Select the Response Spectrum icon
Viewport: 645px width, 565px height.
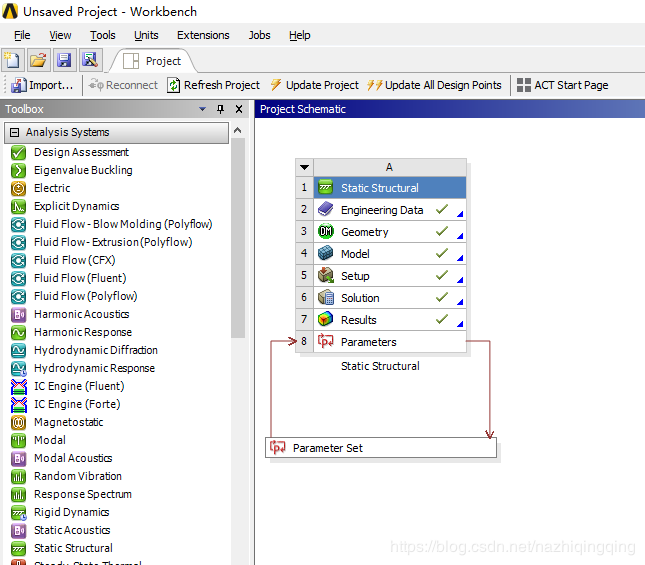19,495
